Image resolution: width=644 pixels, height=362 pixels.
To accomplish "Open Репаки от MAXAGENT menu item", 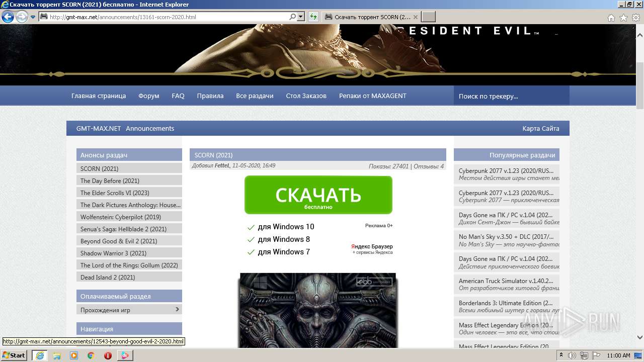I will point(373,96).
